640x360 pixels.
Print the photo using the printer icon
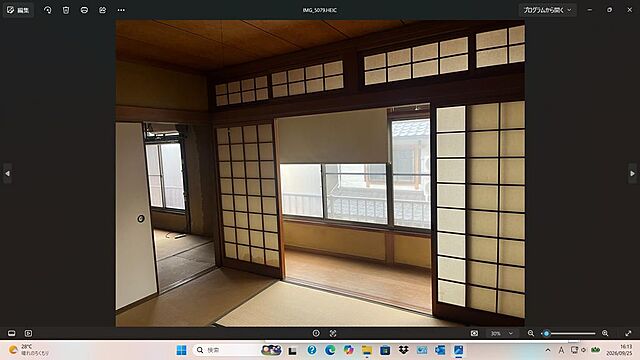click(x=84, y=10)
